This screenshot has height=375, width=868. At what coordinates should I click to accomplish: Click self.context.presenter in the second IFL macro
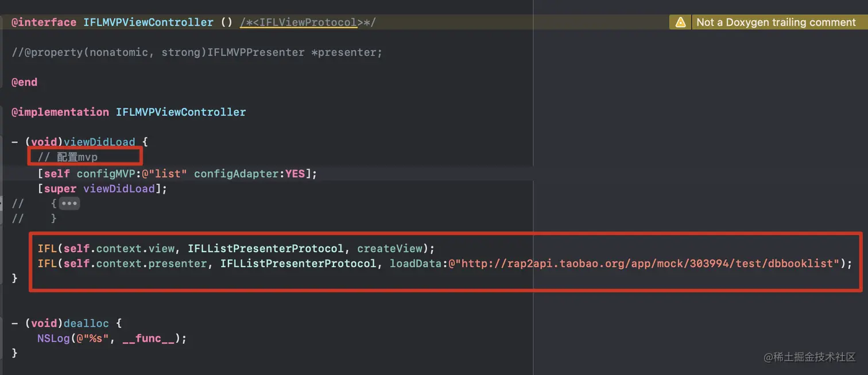(x=135, y=264)
